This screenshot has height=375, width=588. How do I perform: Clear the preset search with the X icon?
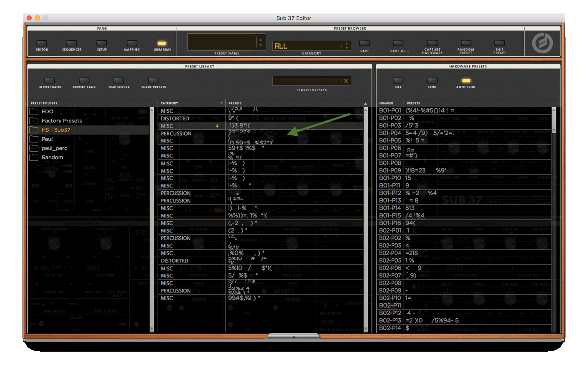point(346,81)
